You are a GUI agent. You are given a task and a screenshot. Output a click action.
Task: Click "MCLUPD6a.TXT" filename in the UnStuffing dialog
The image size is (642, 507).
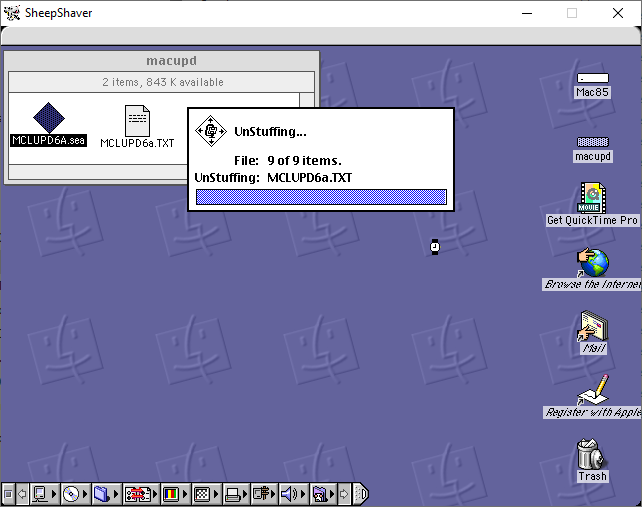pyautogui.click(x=310, y=178)
